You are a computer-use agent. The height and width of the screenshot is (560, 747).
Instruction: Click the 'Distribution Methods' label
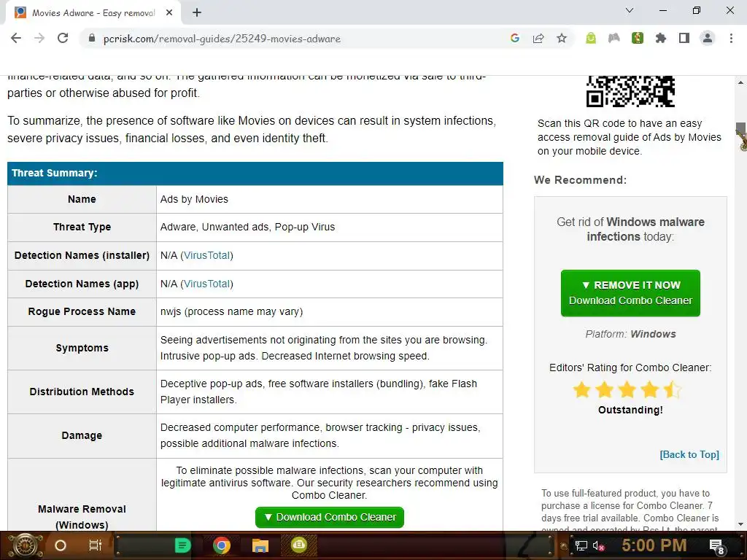click(82, 392)
